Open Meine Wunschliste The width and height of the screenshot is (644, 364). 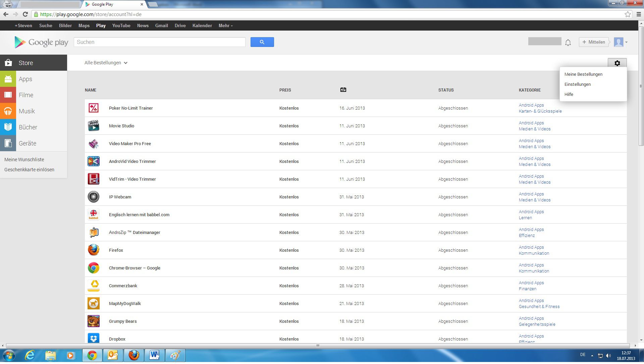pos(24,160)
